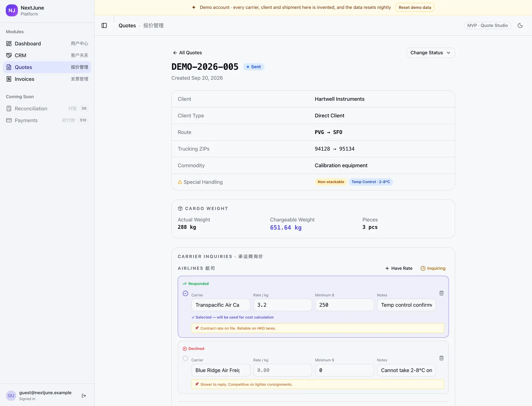Click the Temp Control 2-8°C tag
The width and height of the screenshot is (532, 406).
point(371,182)
